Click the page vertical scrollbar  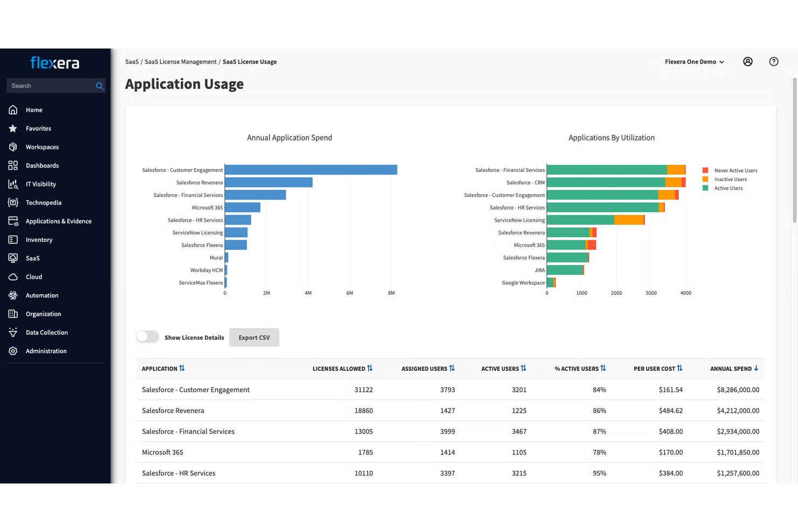[794, 150]
